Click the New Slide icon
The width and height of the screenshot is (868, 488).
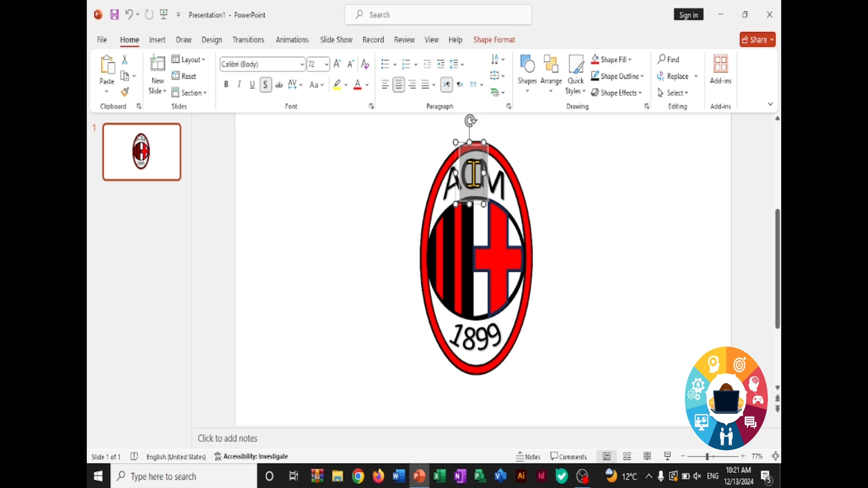coord(157,63)
